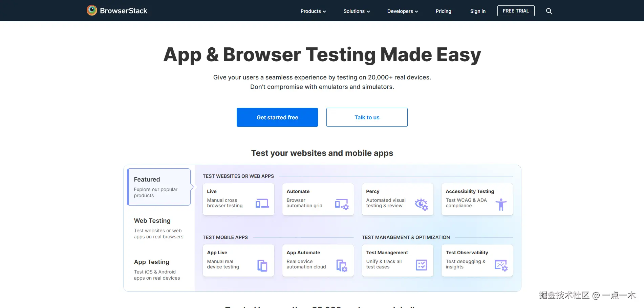The height and width of the screenshot is (308, 644).
Task: Click 'TEST MANAGEMENT & OPTIMIZATION' heading
Action: 406,237
